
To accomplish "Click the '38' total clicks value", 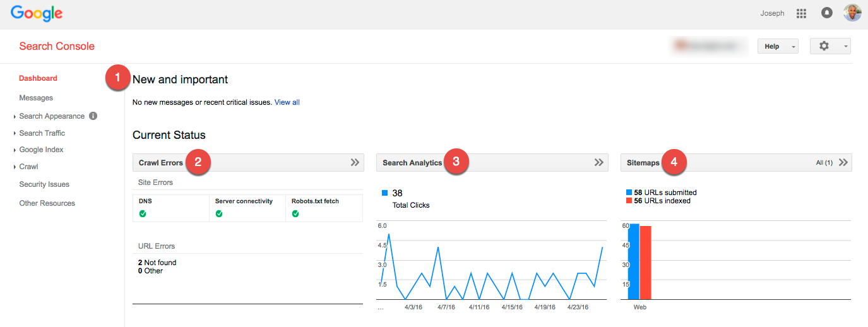I will click(x=397, y=193).
